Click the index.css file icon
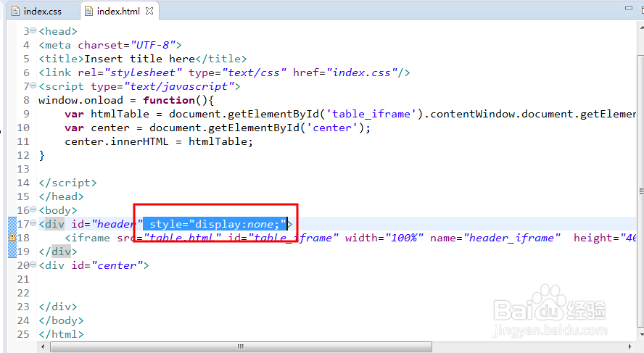This screenshot has width=644, height=353. pos(16,11)
